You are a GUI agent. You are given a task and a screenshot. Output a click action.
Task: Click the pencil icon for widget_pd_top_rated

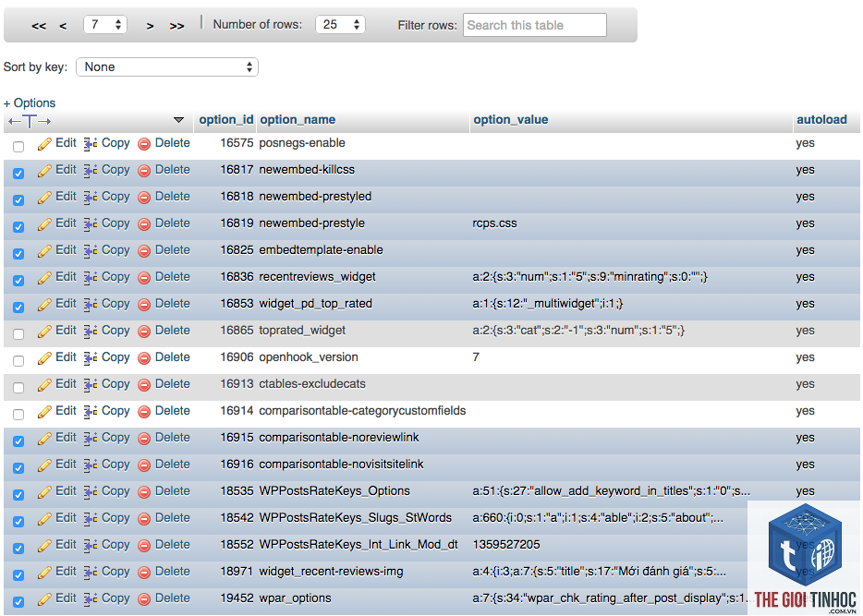pyautogui.click(x=44, y=305)
